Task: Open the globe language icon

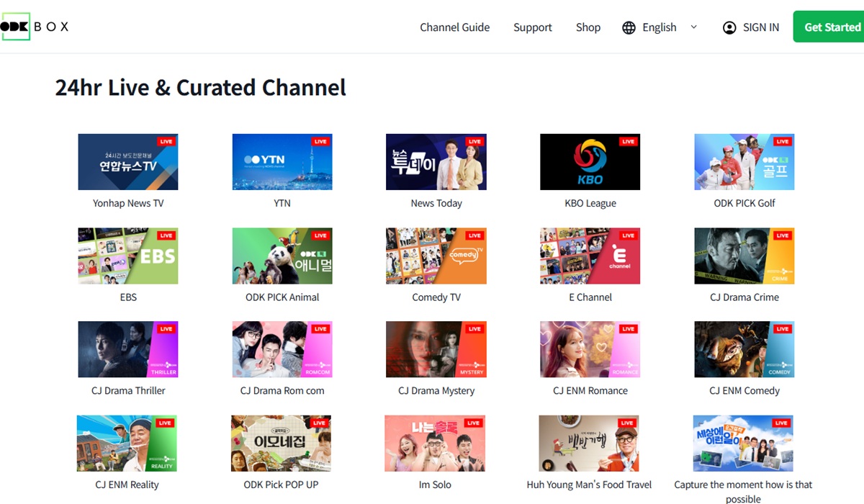Action: coord(629,27)
